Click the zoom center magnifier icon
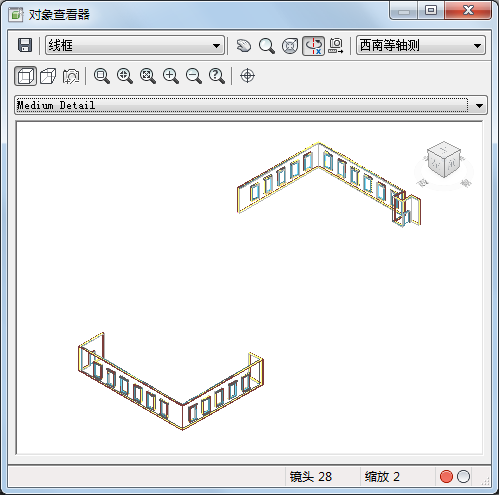This screenshot has width=499, height=495. [x=125, y=76]
